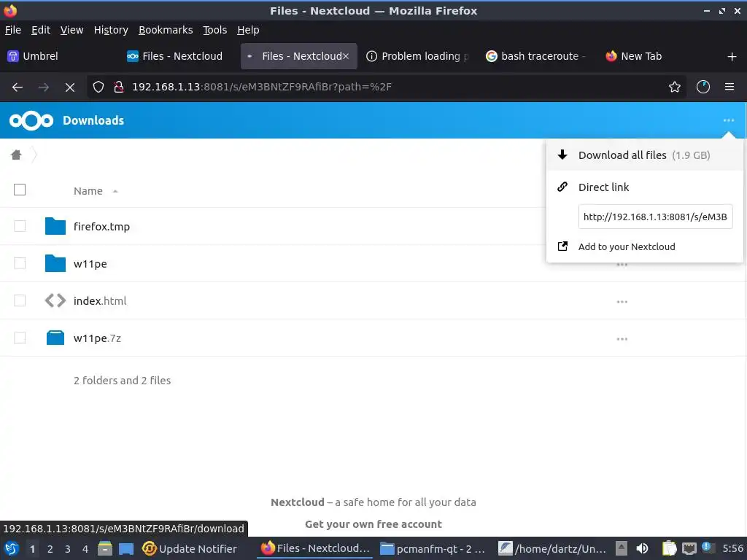Viewport: 747px width, 560px height.
Task: Open the History menu
Action: (x=111, y=30)
